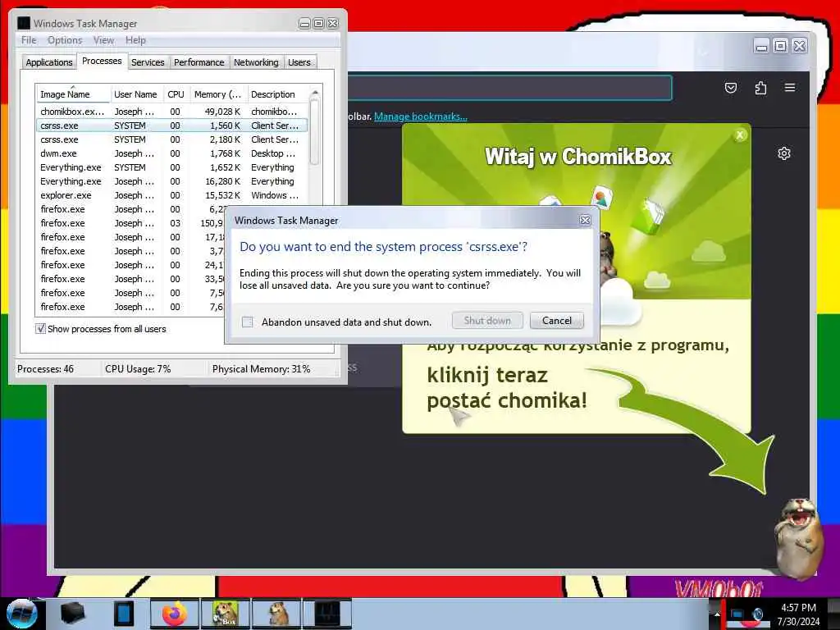Open the Help menu in Task Manager
The image size is (840, 630).
pyautogui.click(x=135, y=40)
